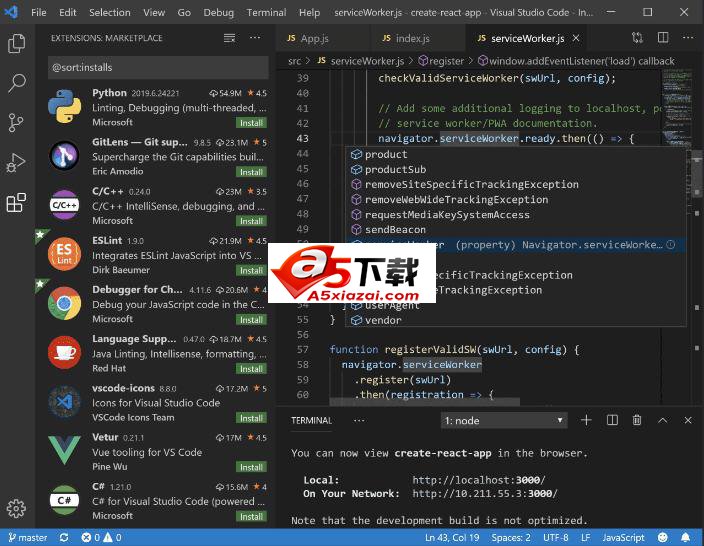The height and width of the screenshot is (546, 704).
Task: Open the Help menu
Action: (x=309, y=12)
